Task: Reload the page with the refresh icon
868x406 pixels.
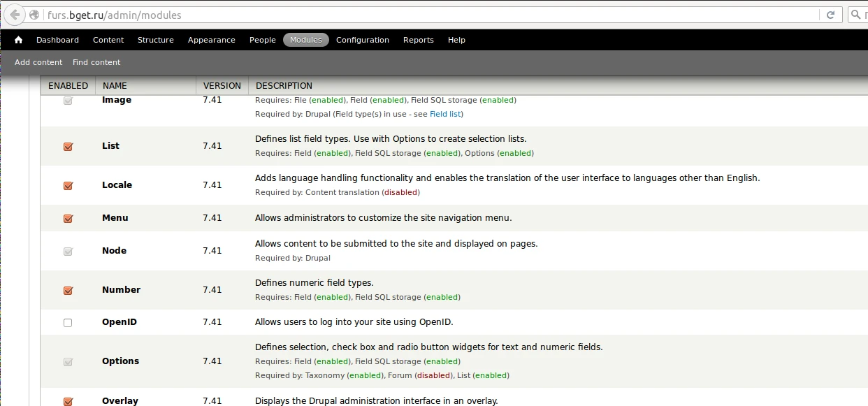Action: [x=831, y=15]
